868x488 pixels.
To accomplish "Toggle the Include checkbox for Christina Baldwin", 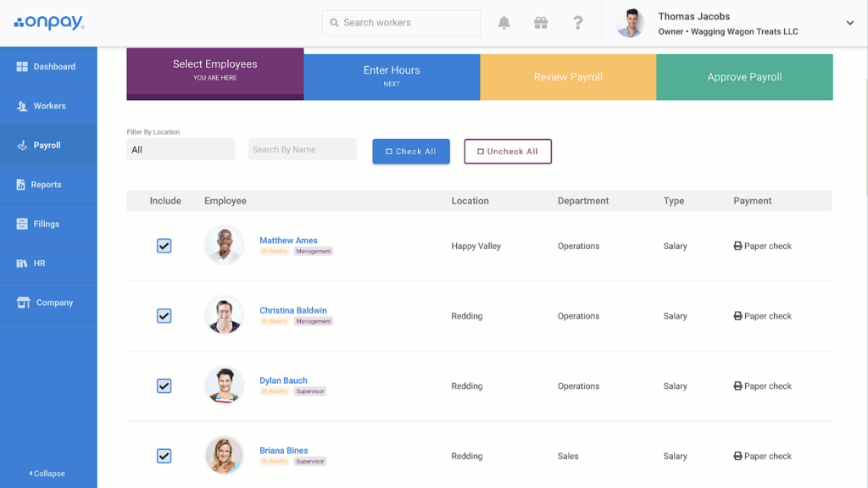I will (164, 316).
